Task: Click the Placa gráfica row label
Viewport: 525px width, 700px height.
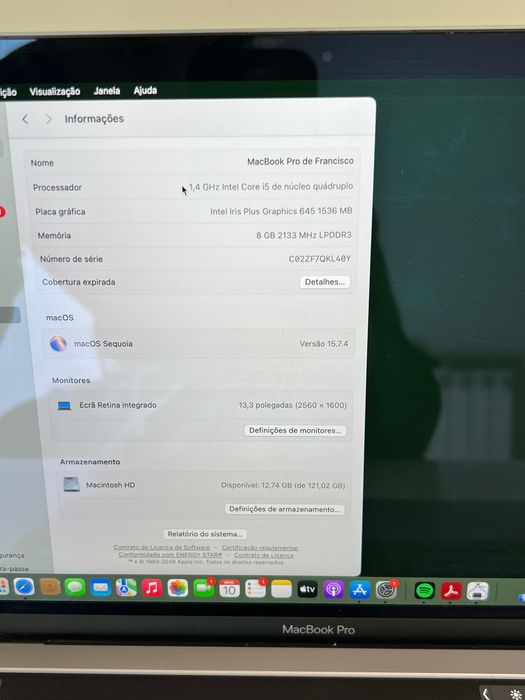Action: (60, 212)
